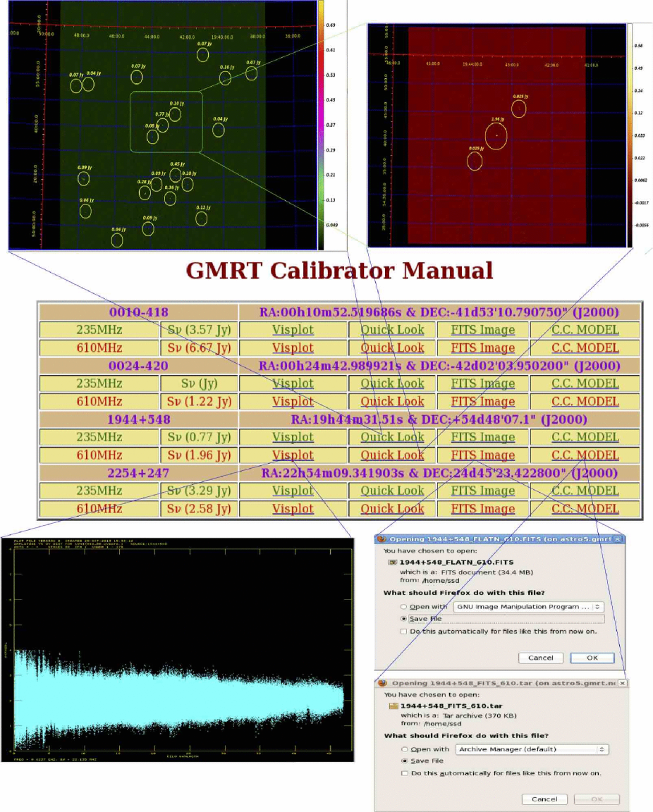Viewport: 653px width, 812px height.
Task: Download FITS Image for 0024-420 235MHz
Action: pyautogui.click(x=482, y=383)
